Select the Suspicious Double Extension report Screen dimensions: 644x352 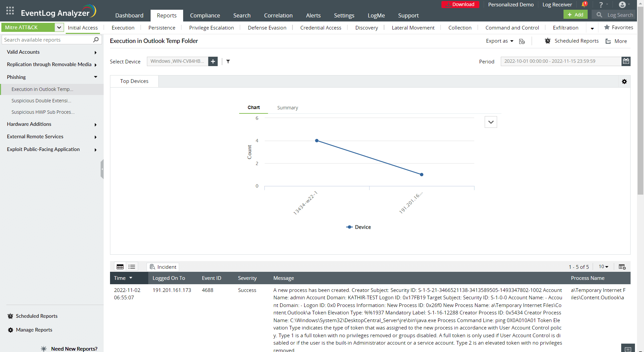[41, 101]
